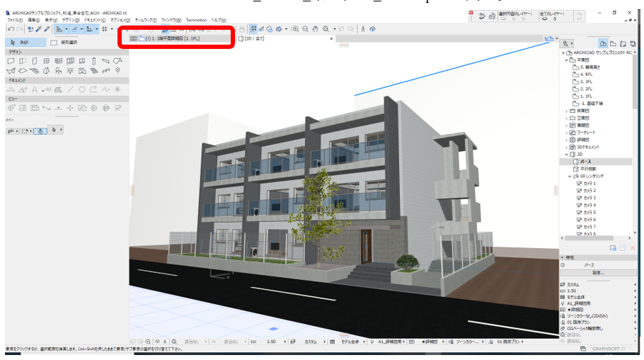This screenshot has height=360, width=644.
Task: Click the Redo icon
Action: pyautogui.click(x=19, y=29)
